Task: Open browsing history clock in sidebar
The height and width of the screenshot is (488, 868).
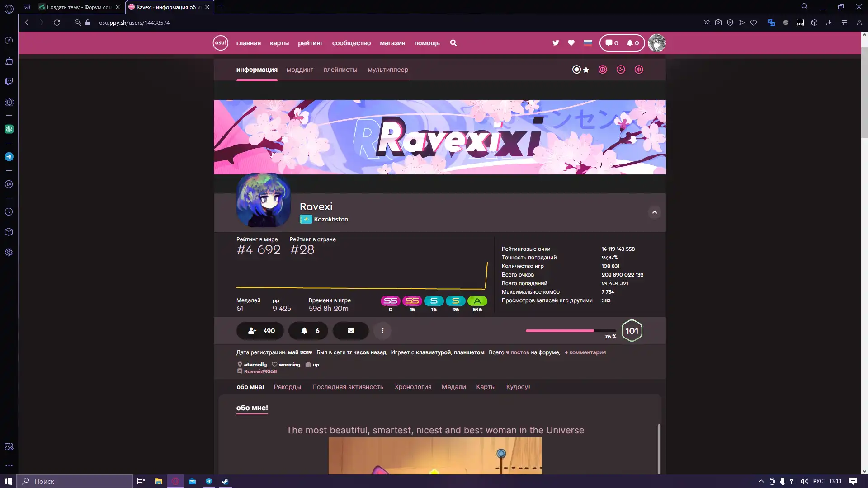Action: click(9, 212)
